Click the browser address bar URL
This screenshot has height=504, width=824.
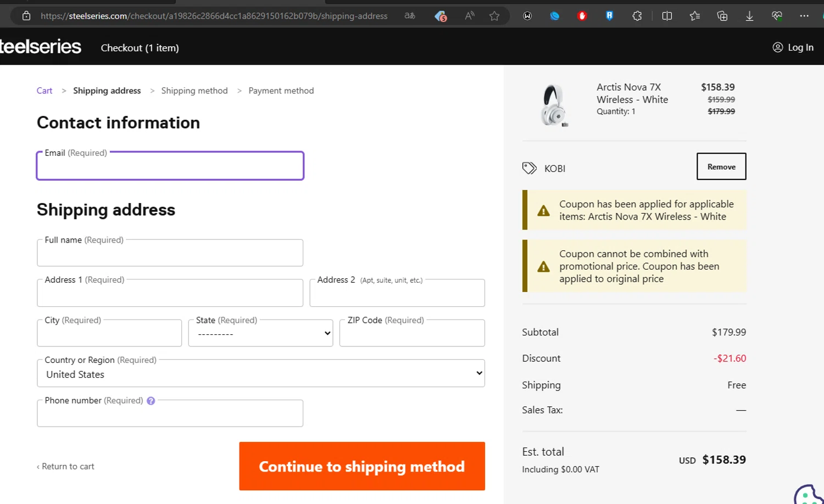point(214,16)
